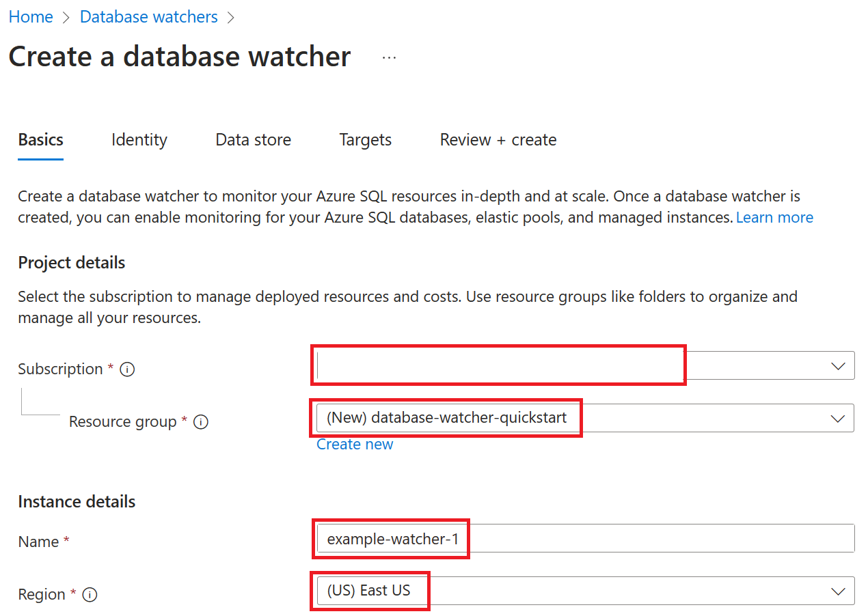Image resolution: width=868 pixels, height=616 pixels.
Task: Click the info icon next to Region
Action: (x=90, y=595)
